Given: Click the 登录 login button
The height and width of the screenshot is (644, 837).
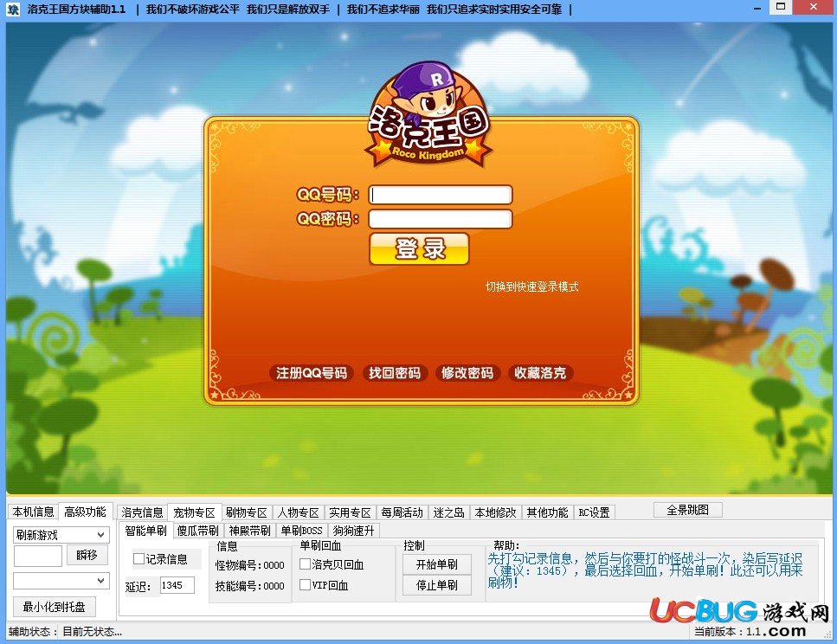Looking at the screenshot, I should click(419, 248).
